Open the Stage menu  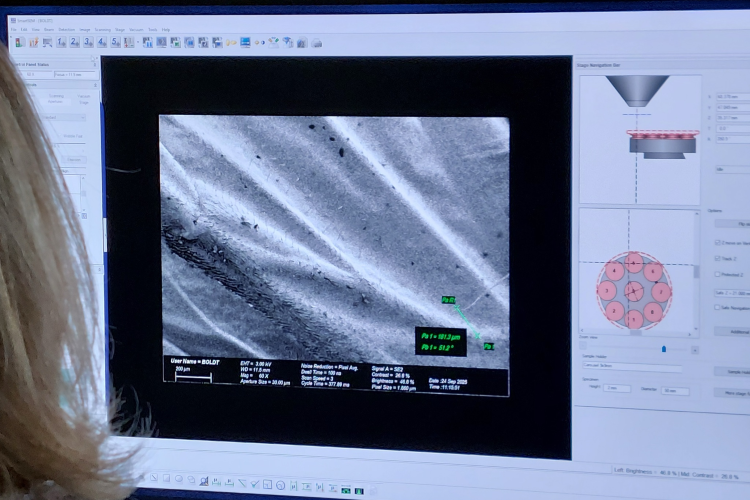pyautogui.click(x=119, y=29)
